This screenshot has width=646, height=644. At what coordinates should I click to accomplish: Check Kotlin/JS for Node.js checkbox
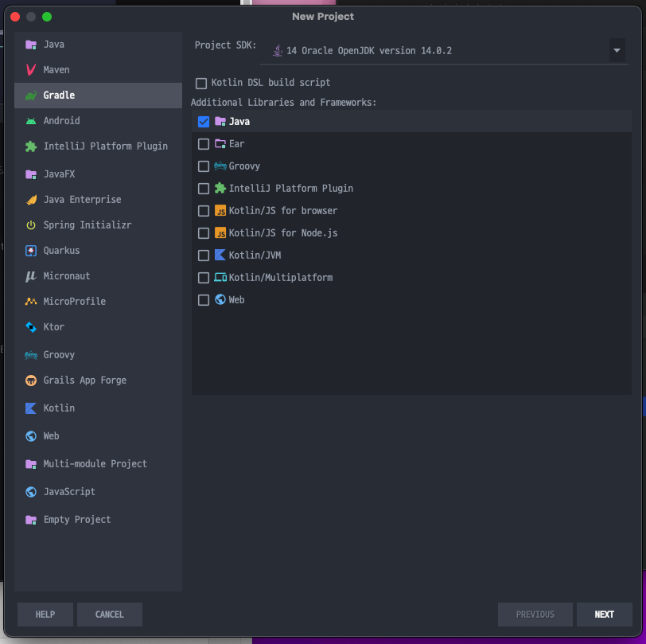(204, 233)
